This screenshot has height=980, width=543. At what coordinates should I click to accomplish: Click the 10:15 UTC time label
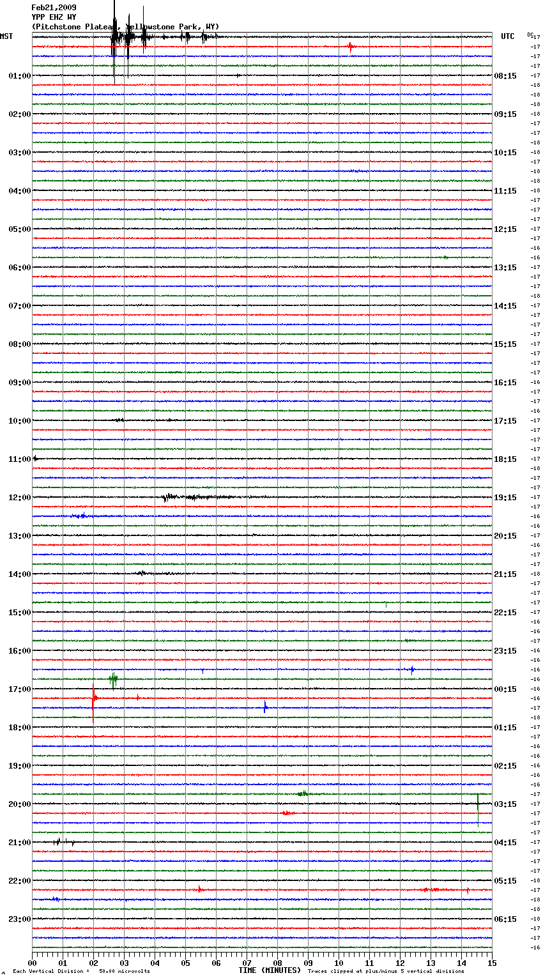click(505, 153)
